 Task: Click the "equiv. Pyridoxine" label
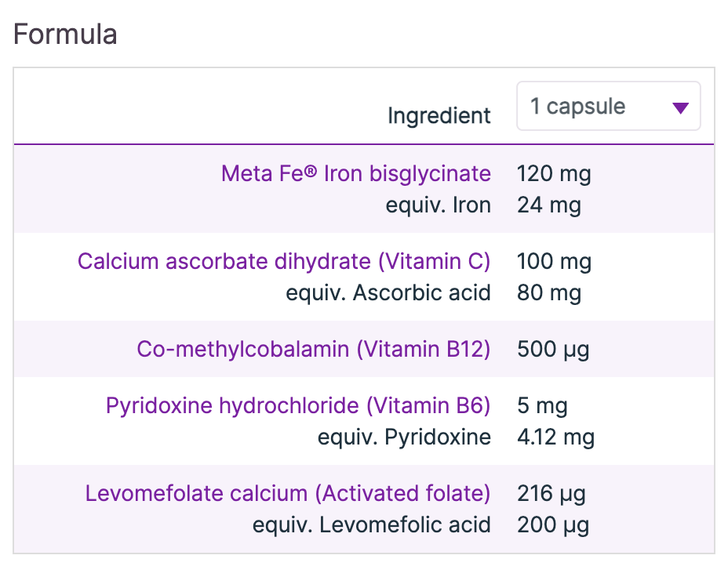404,437
